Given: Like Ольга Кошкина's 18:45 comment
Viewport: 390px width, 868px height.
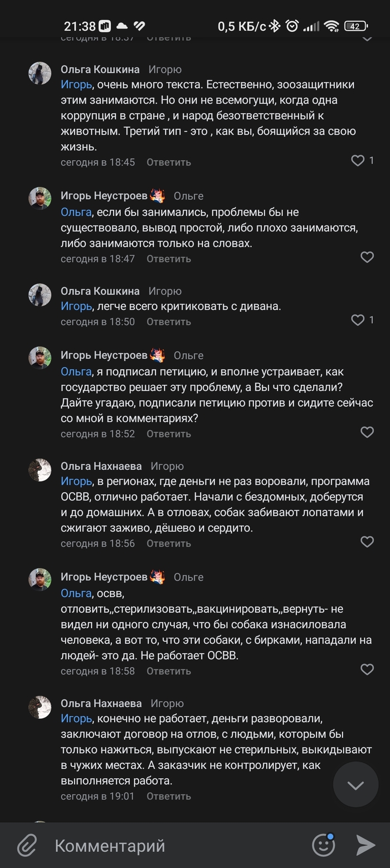Looking at the screenshot, I should click(358, 161).
